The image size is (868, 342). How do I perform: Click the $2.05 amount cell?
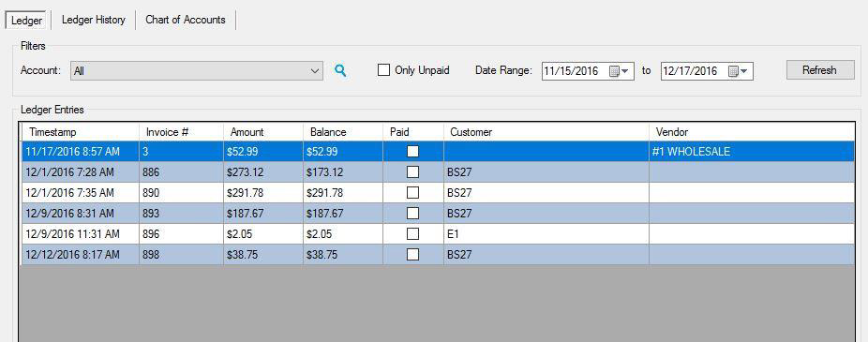tap(263, 234)
